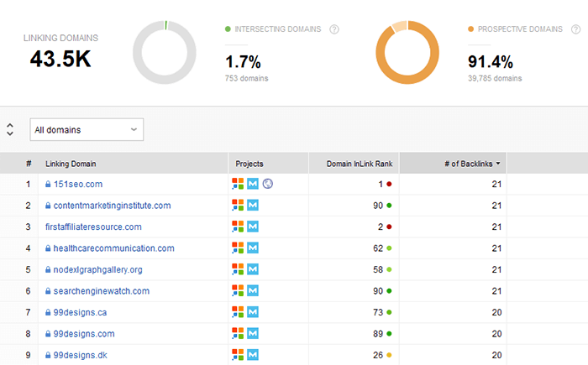Image resolution: width=588 pixels, height=365 pixels.
Task: Click InLink Rank value 62
Action: [x=378, y=248]
